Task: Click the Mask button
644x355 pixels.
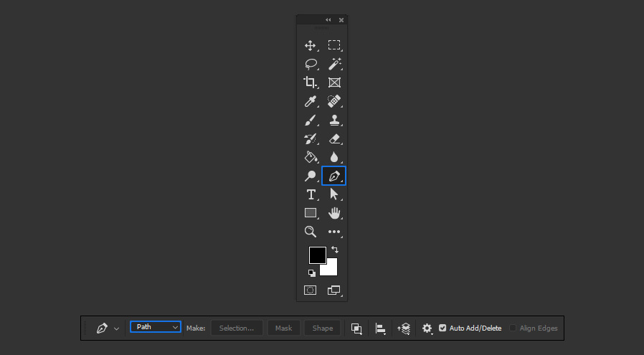Action: [283, 328]
